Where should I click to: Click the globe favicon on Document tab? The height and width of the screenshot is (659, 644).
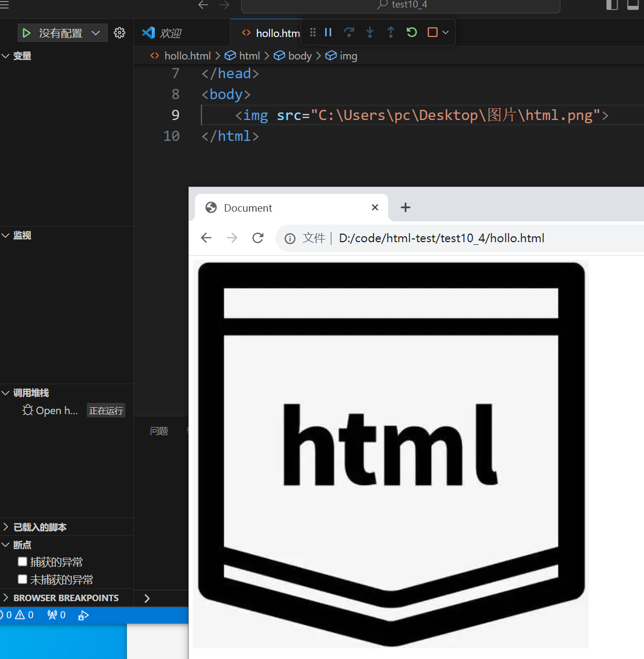click(211, 207)
